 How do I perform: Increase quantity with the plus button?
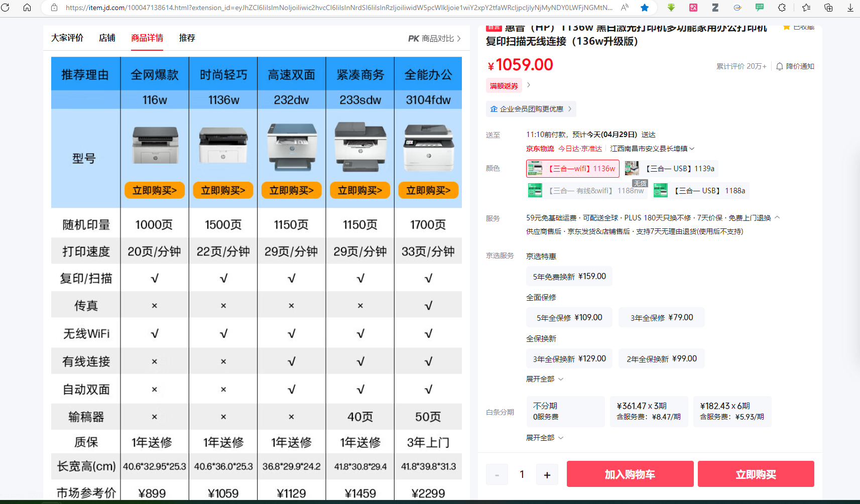547,474
